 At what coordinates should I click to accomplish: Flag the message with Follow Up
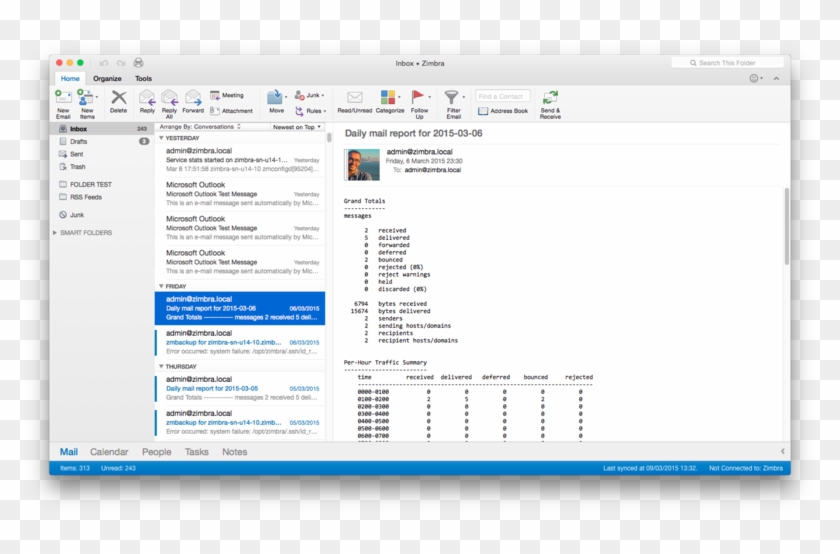[419, 104]
